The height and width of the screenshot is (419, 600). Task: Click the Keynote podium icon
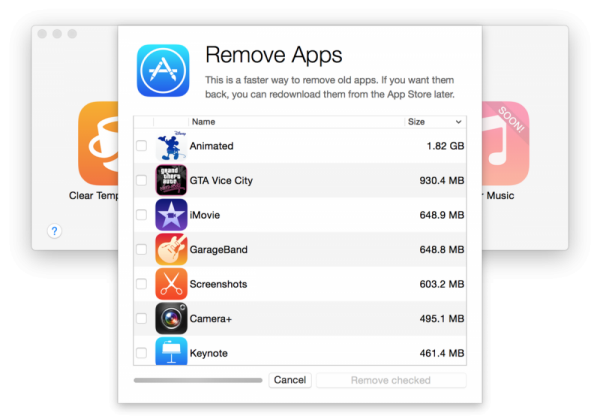click(x=171, y=351)
